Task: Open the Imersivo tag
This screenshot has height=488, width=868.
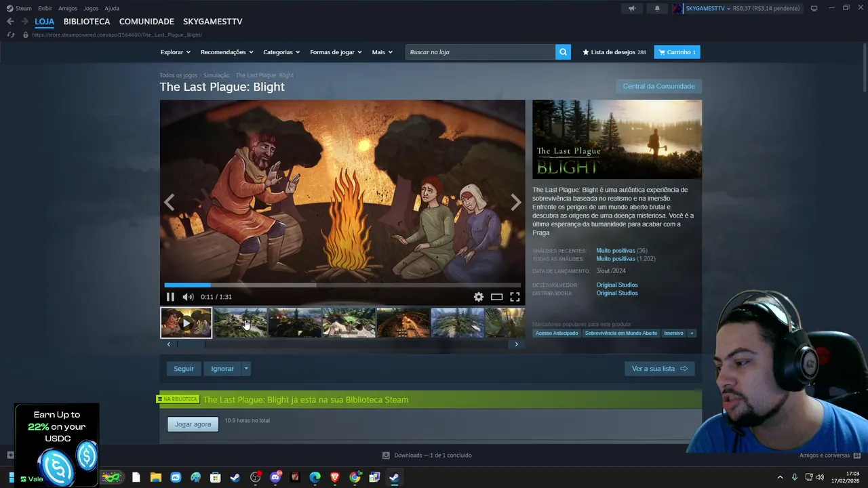Action: 674,333
